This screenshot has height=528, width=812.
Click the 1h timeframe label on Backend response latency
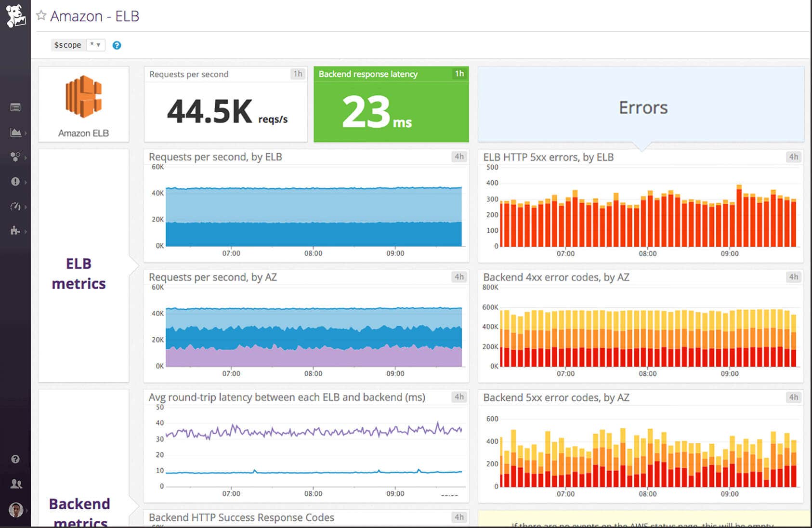point(458,74)
